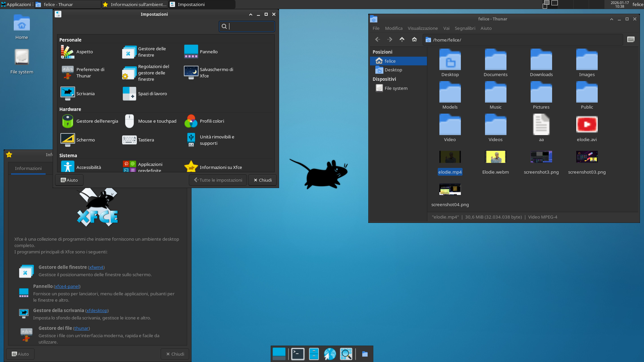Click Thunar back navigation arrow

click(378, 40)
